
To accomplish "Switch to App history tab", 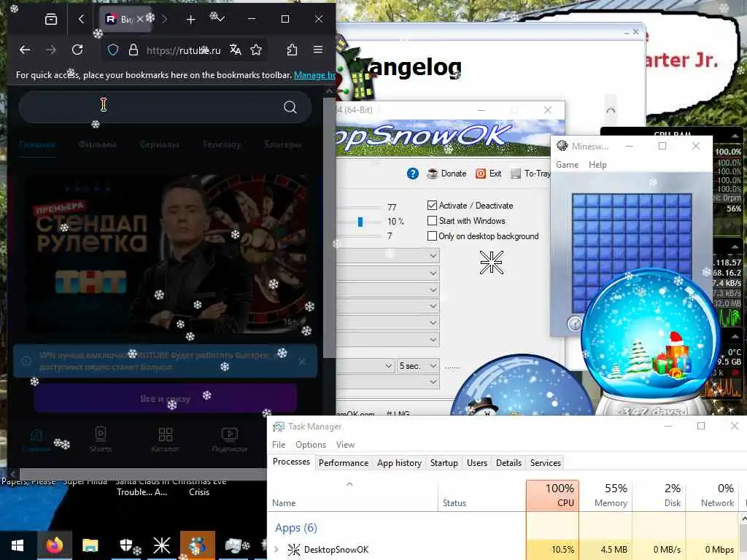I will (399, 463).
